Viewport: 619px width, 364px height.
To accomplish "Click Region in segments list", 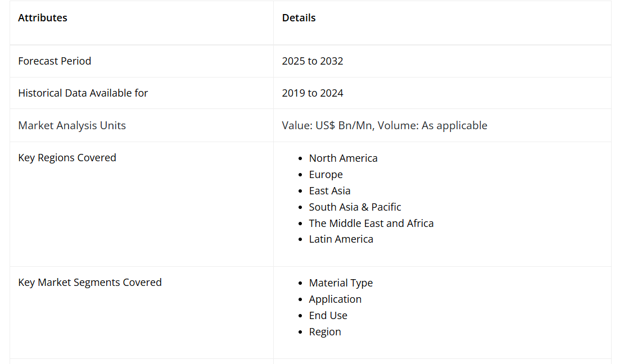I will coord(325,332).
